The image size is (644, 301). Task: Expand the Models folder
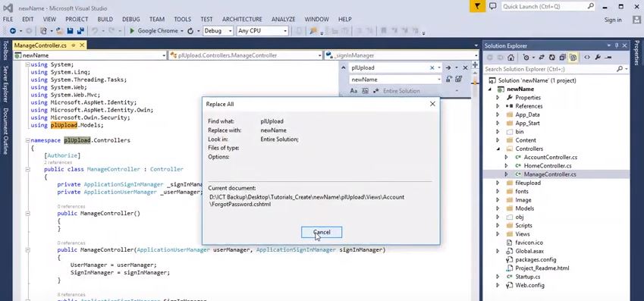498,209
